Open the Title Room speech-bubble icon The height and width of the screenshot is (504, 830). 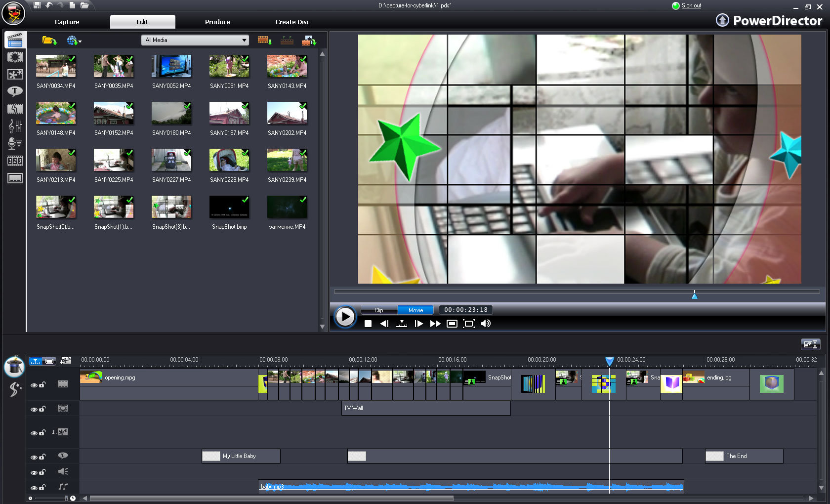point(15,91)
